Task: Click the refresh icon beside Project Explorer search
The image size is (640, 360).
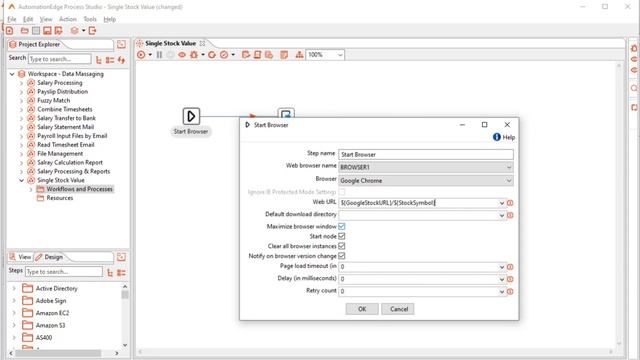Action: click(121, 60)
